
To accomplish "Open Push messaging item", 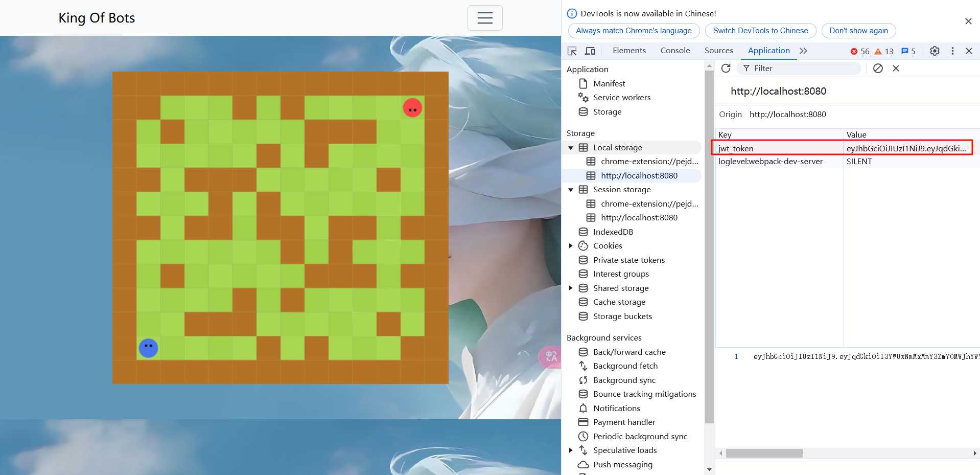I will [623, 464].
